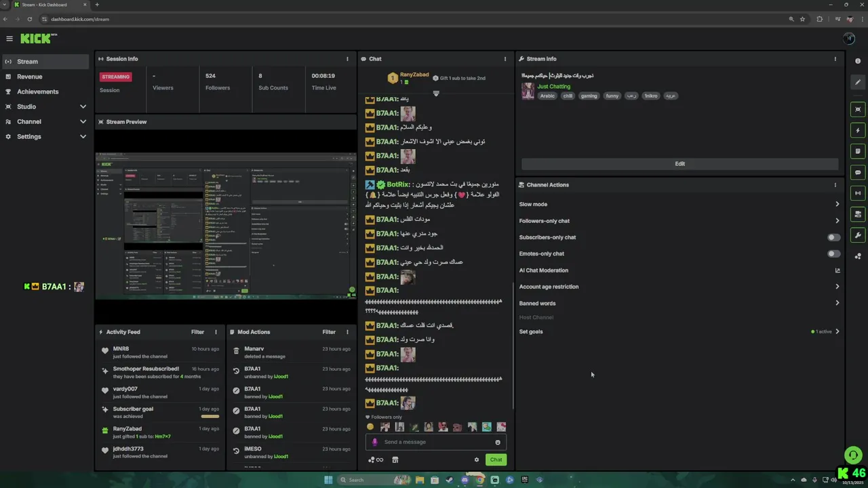This screenshot has height=488, width=868.
Task: Open a new browser tab
Action: [x=97, y=5]
